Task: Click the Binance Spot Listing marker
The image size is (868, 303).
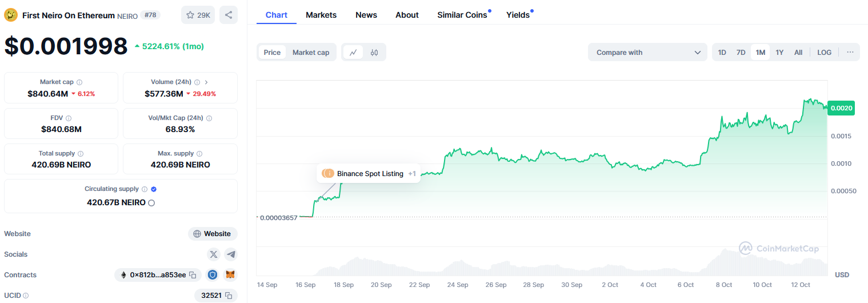Action: (x=369, y=174)
